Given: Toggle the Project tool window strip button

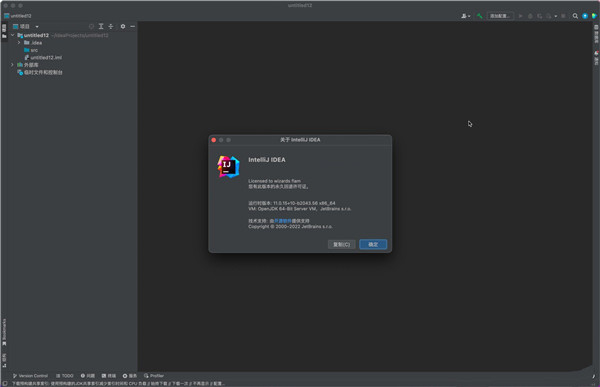Looking at the screenshot, I should point(4,31).
